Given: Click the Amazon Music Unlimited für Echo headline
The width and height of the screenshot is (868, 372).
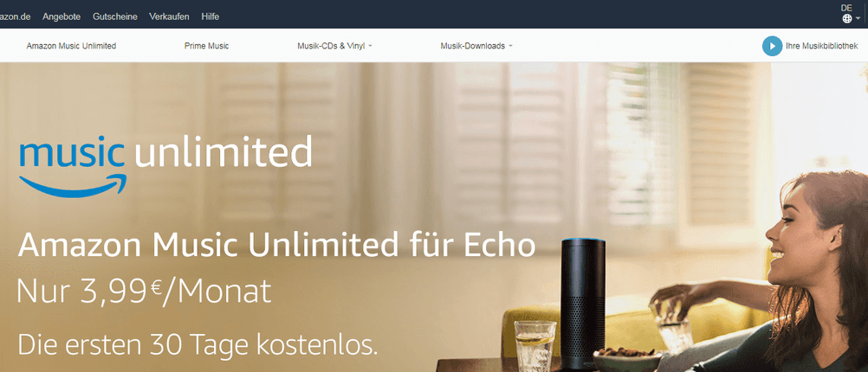Looking at the screenshot, I should [277, 246].
